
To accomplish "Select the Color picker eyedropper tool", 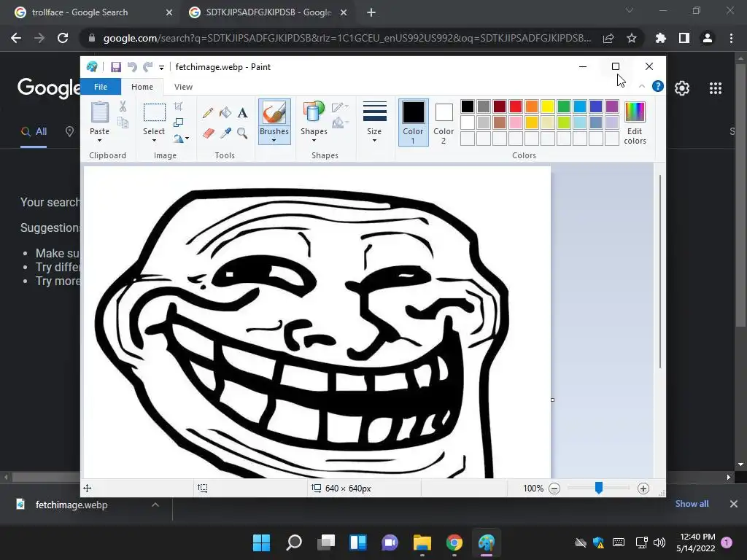I will (225, 133).
